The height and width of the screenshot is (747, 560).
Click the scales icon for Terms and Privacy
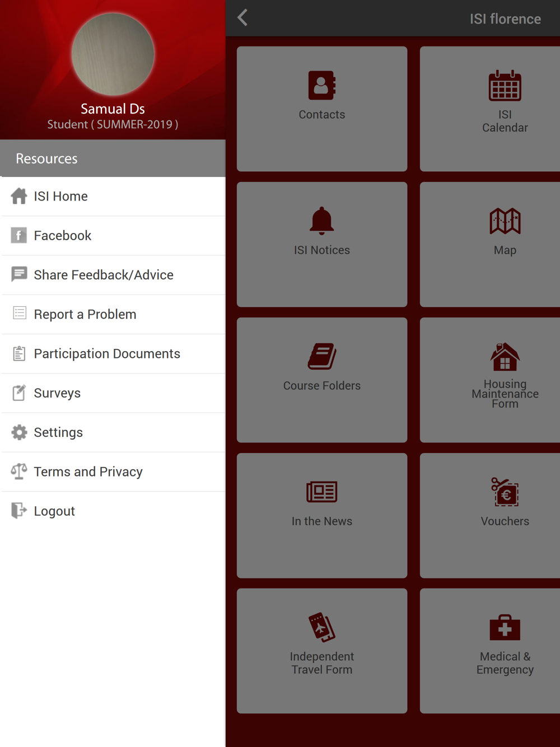(x=19, y=471)
